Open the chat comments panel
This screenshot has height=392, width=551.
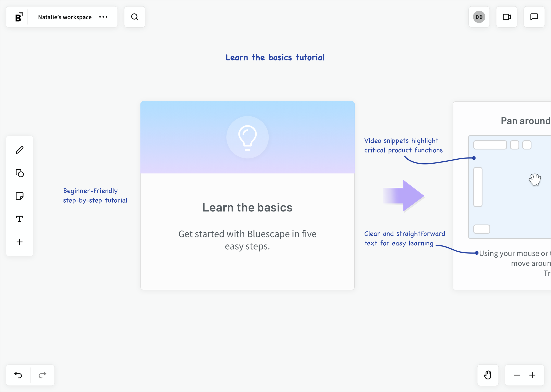[534, 17]
